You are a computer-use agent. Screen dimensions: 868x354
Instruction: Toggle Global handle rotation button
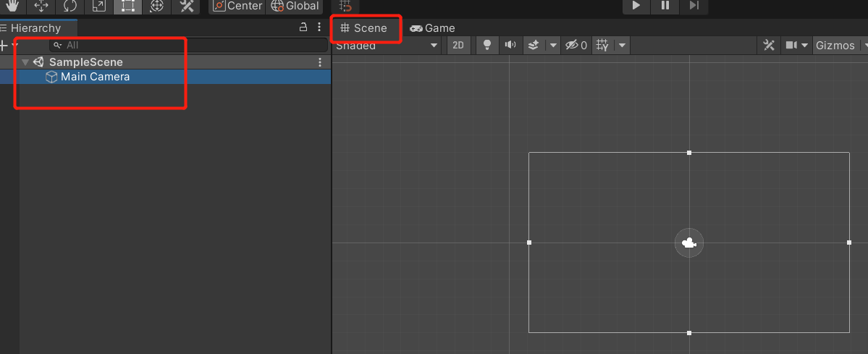coord(295,6)
